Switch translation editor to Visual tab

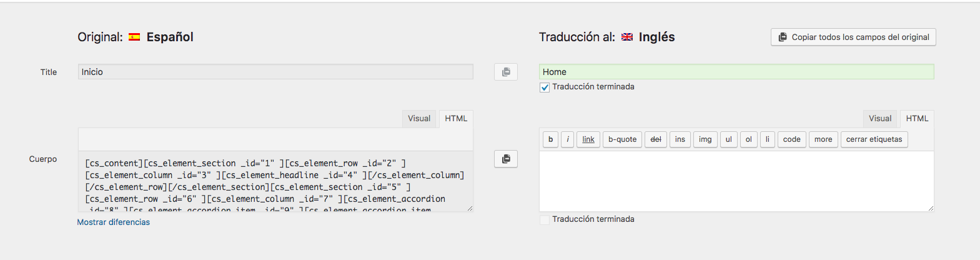pyautogui.click(x=880, y=119)
